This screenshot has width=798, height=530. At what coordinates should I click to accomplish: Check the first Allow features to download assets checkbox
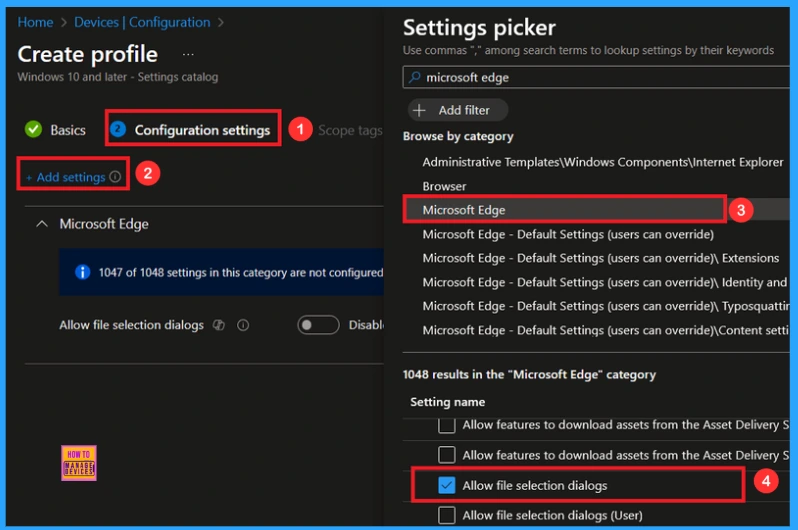click(x=446, y=425)
